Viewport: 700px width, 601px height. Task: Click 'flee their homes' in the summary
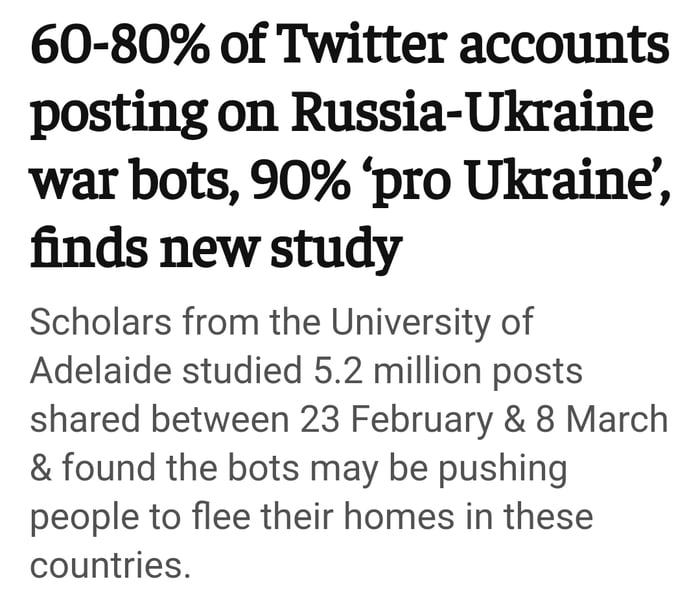332,516
